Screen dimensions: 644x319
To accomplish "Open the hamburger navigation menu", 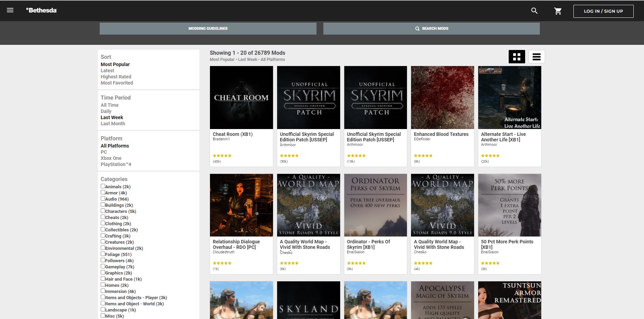I will point(10,10).
